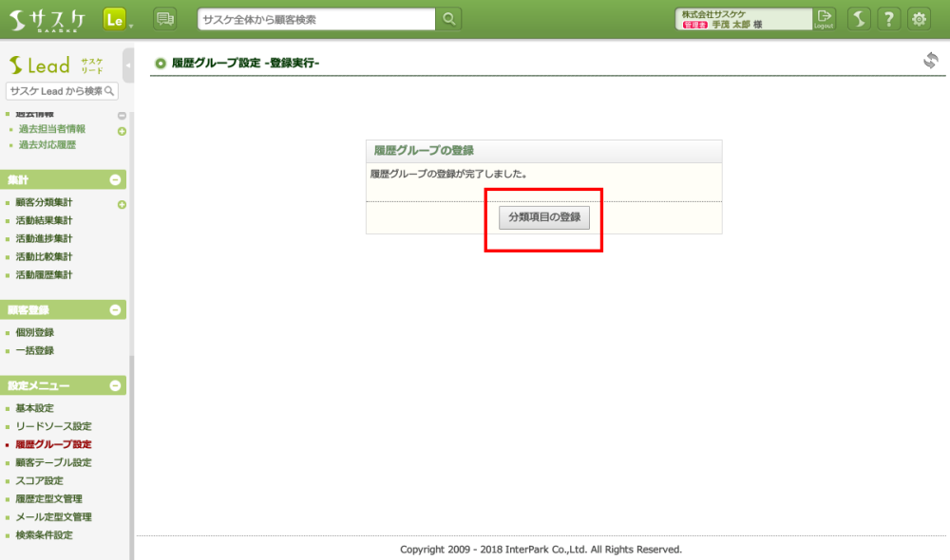Click the サスケ Lead search box in sidebar

57,91
